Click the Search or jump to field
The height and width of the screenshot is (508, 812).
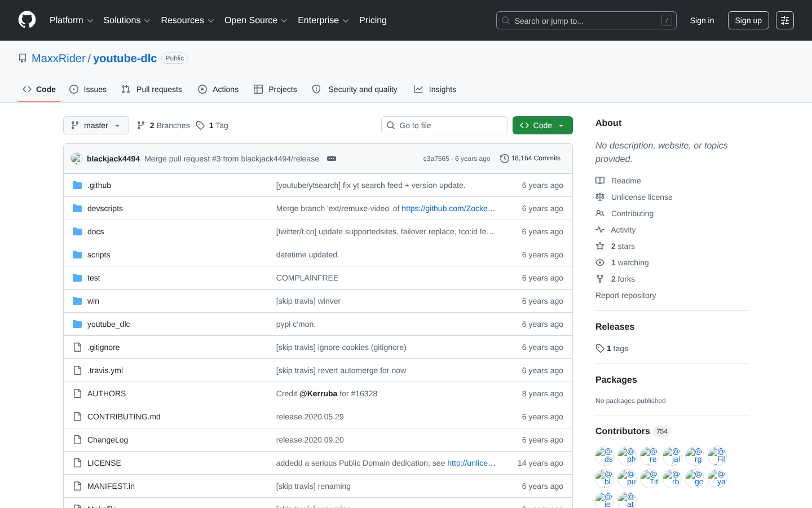(586, 20)
